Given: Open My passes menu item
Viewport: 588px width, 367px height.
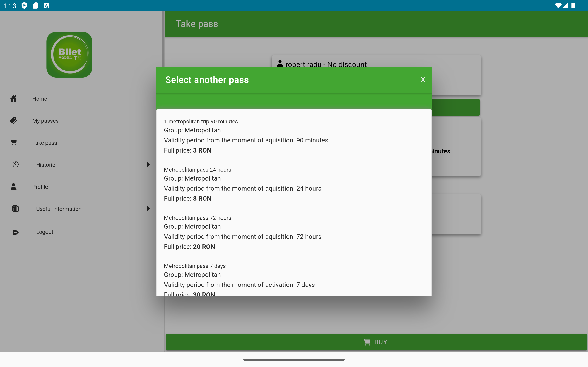Looking at the screenshot, I should [x=45, y=121].
